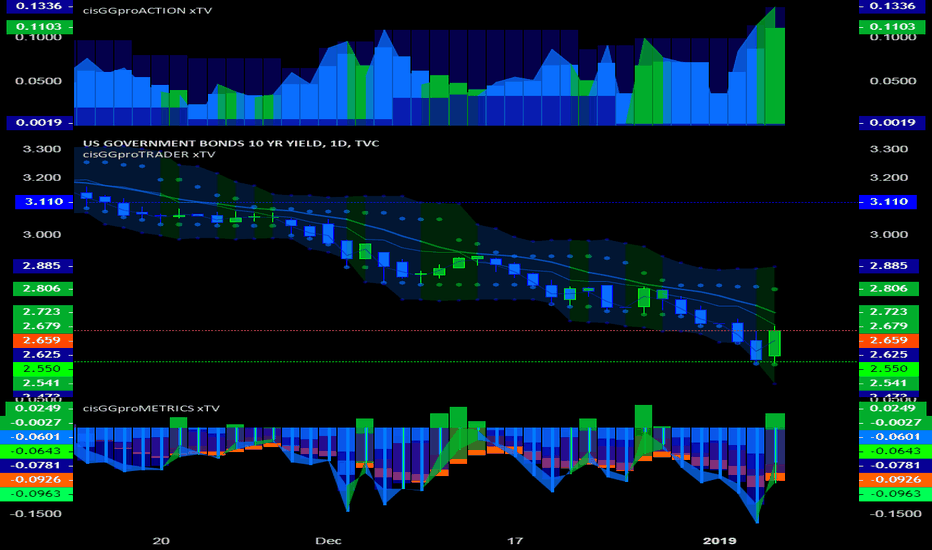Click the 3.200 tick on left price scale
Screen dimensions: 932x550
pos(42,178)
